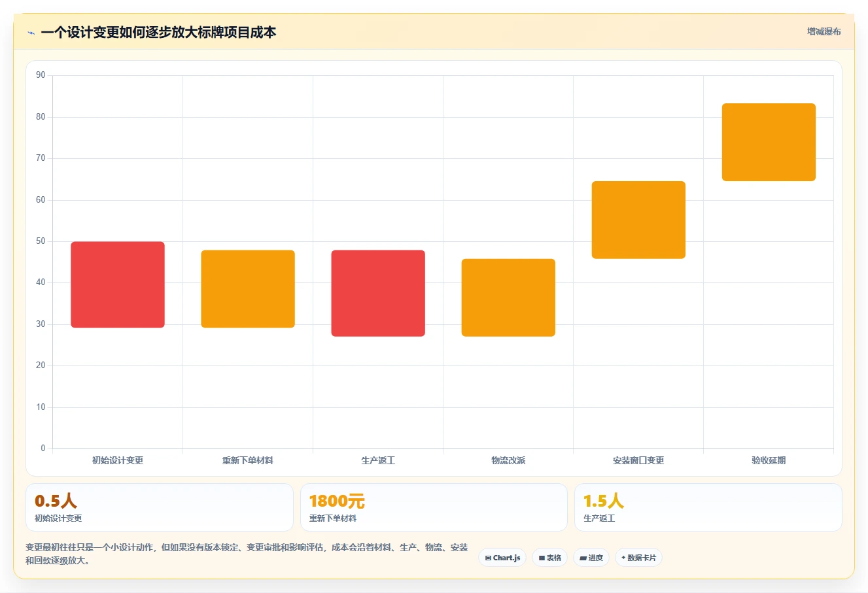Click the 数据卡片 tag chip
868x593 pixels.
(x=638, y=558)
